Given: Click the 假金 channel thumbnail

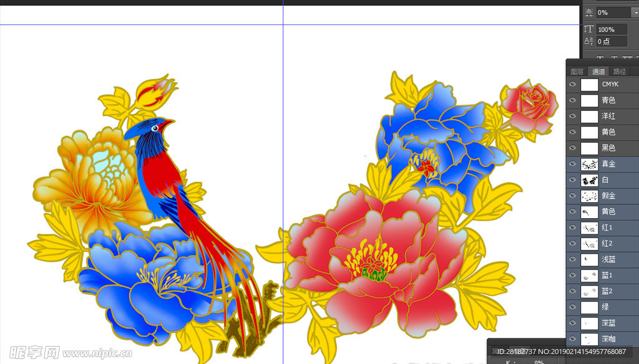Looking at the screenshot, I should [589, 196].
